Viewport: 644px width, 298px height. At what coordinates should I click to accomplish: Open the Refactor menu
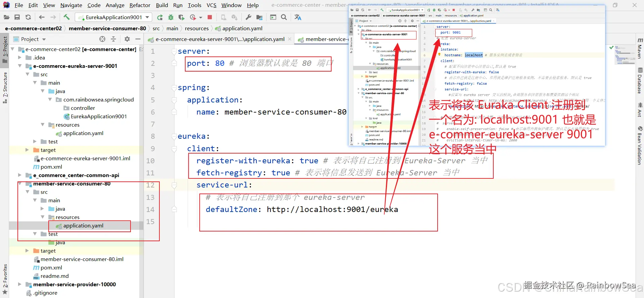pyautogui.click(x=140, y=5)
